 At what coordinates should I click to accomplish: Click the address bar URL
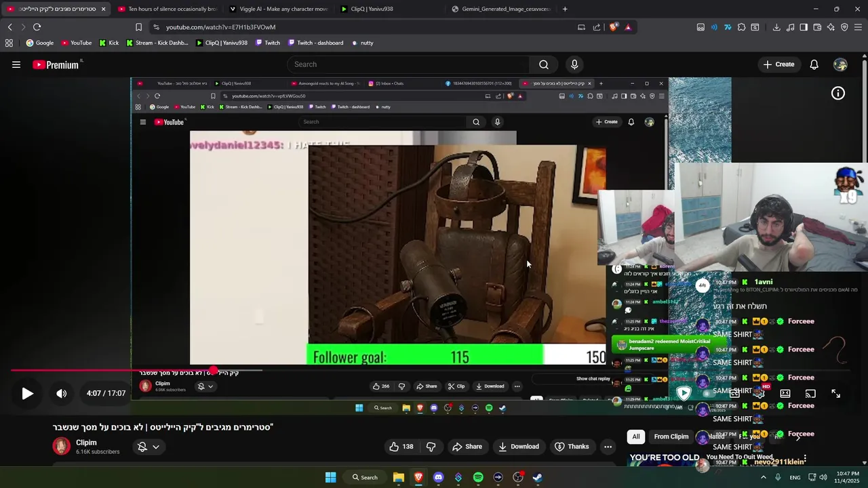pyautogui.click(x=221, y=27)
